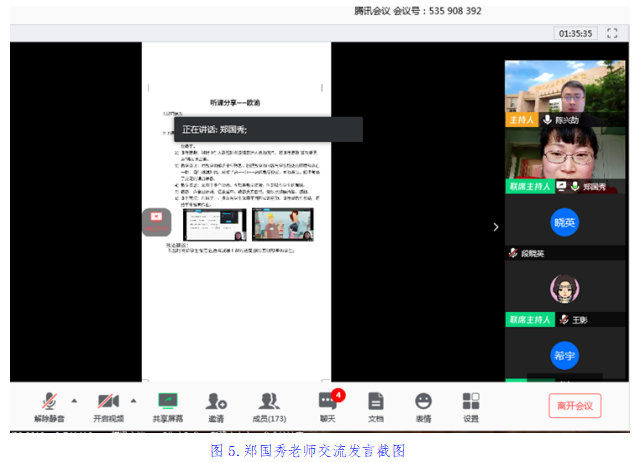Click the red recording indicator icon
This screenshot has height=462, width=634.
(155, 219)
